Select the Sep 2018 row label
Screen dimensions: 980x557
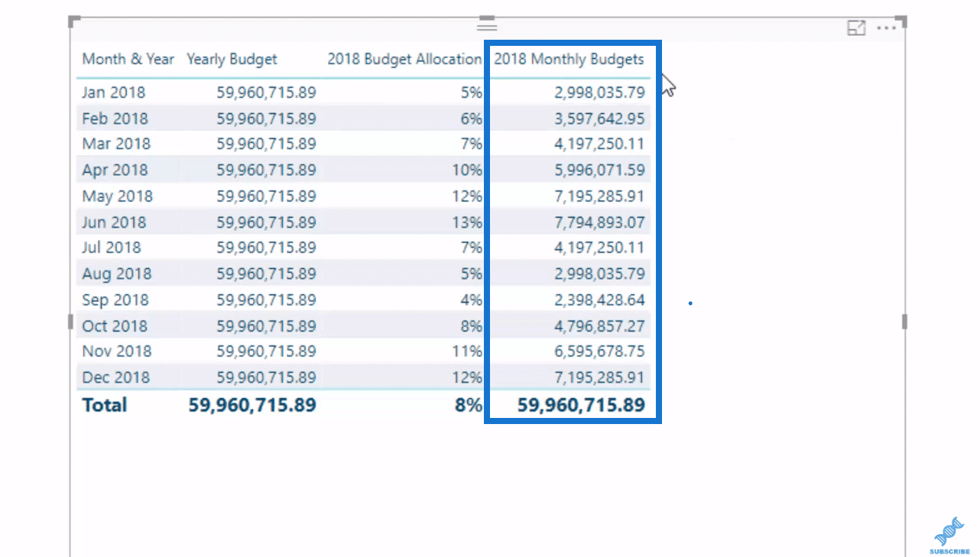click(115, 300)
